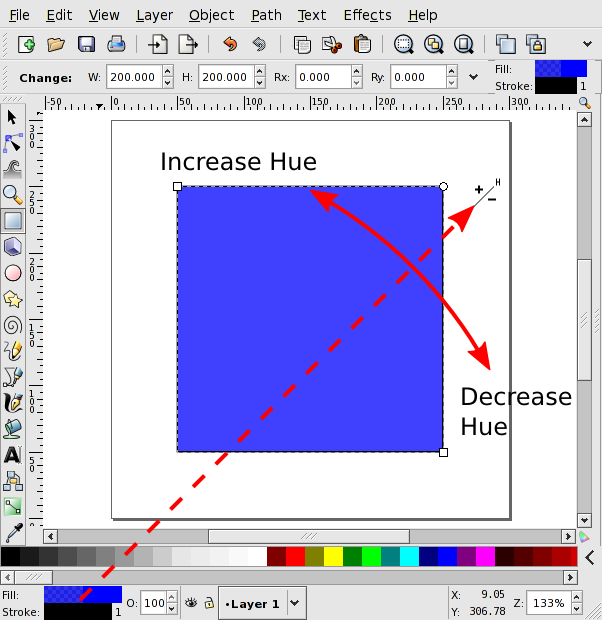Select the 3D Box tool
The width and height of the screenshot is (602, 620).
tap(13, 247)
